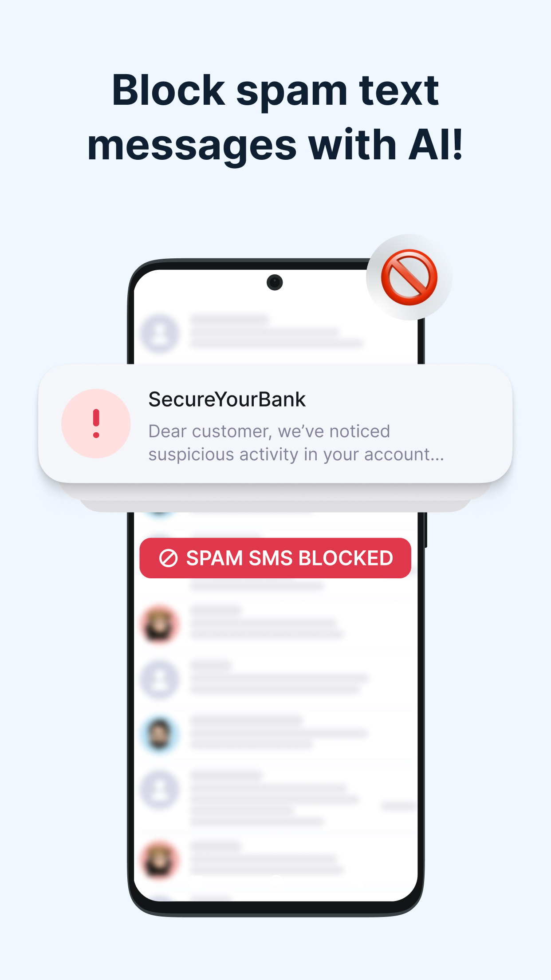Tap the block circle icon in spam banner
Screen dimensions: 551x980
pos(169,558)
